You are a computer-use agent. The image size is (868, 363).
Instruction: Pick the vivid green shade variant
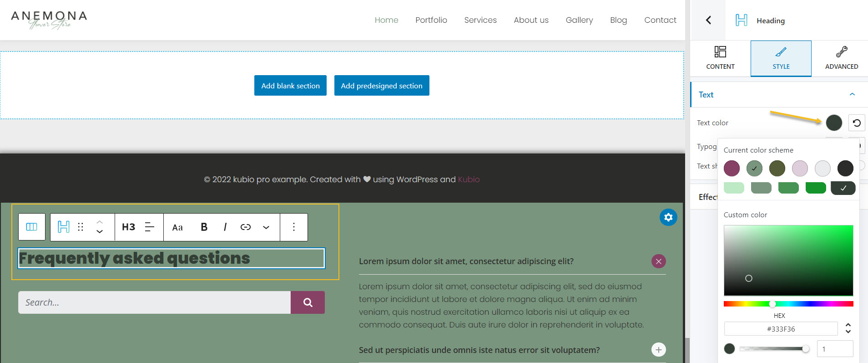tap(816, 188)
